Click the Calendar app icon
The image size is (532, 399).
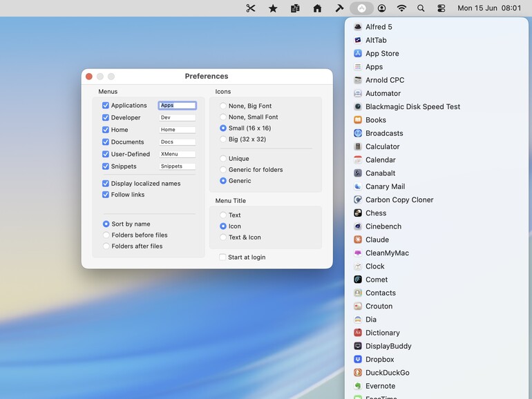coord(358,159)
